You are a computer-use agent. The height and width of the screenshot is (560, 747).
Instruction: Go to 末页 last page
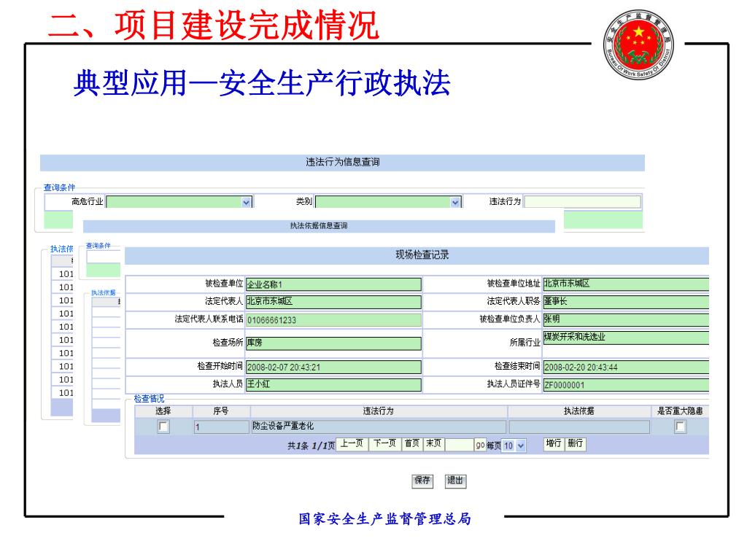click(x=433, y=444)
